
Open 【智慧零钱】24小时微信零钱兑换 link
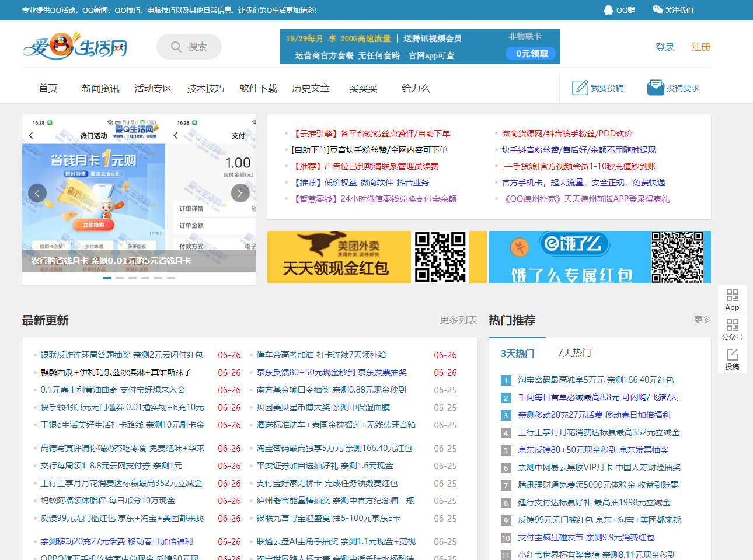374,199
